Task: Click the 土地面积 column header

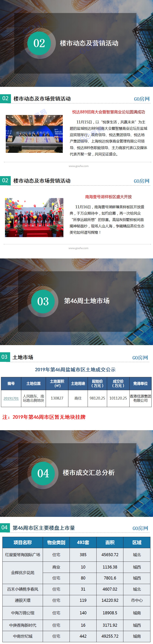Action: click(57, 384)
